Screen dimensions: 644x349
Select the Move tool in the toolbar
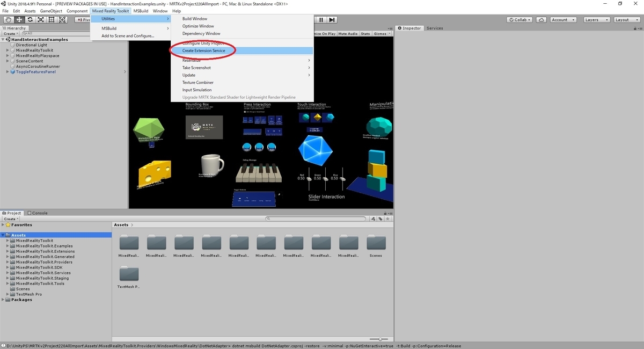[19, 20]
